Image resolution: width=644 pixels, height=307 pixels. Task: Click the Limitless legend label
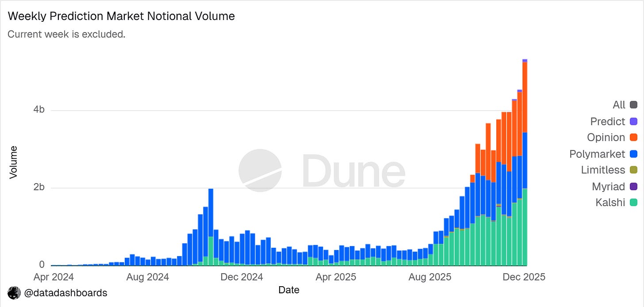(x=603, y=170)
